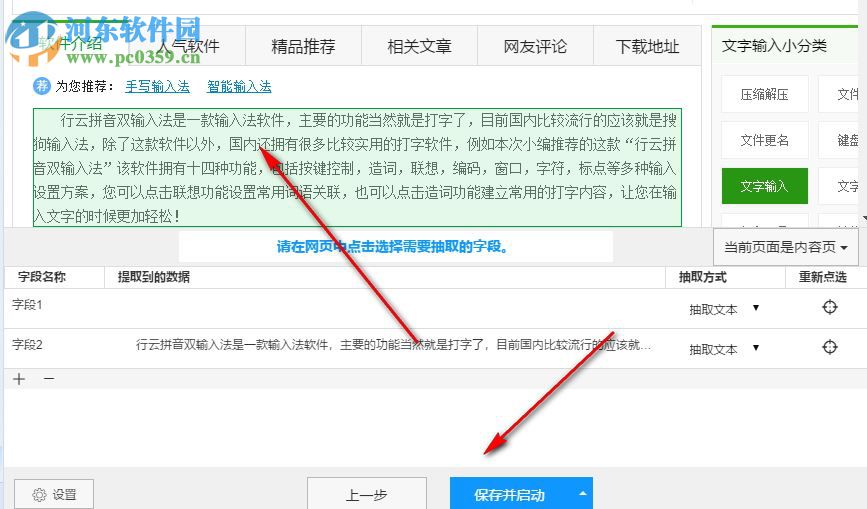Click the highlighted 行云拼音双输入法 description paragraph
Screen dimensions: 867x509
coord(357,167)
